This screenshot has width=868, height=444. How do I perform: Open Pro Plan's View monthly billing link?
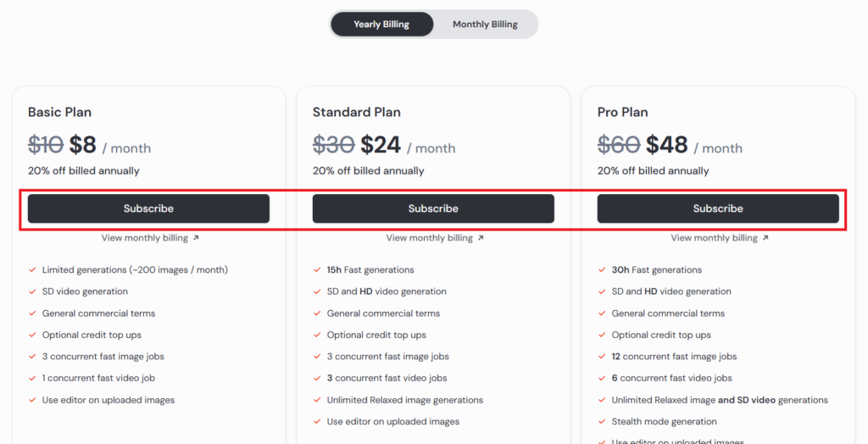715,238
